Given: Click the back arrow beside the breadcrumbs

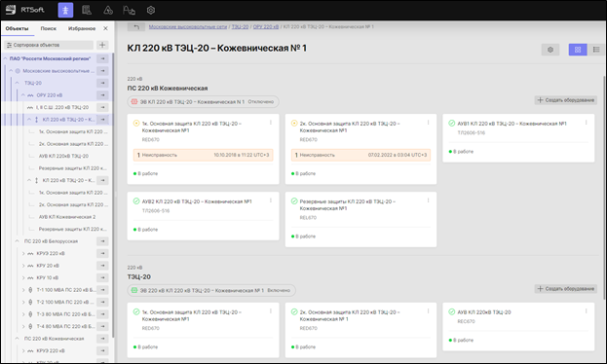Looking at the screenshot, I should (135, 26).
